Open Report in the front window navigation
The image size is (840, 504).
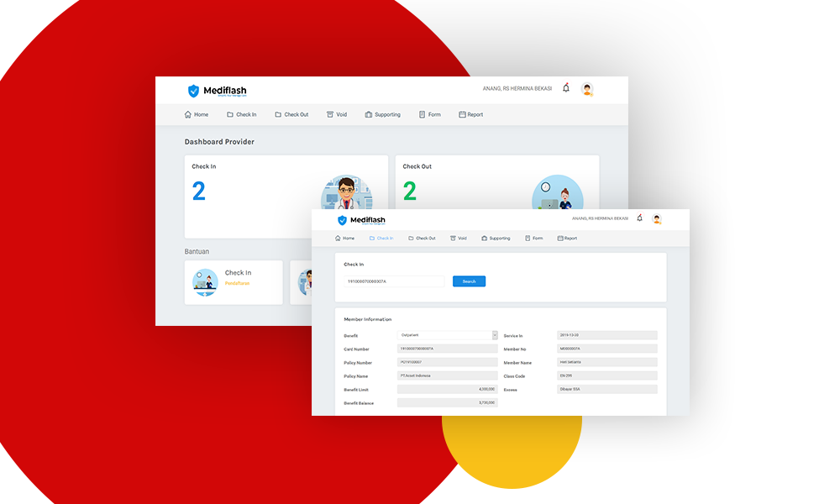click(567, 239)
